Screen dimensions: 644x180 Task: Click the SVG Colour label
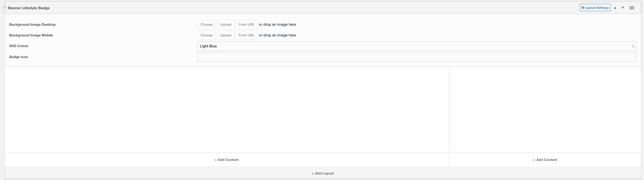[x=19, y=46]
